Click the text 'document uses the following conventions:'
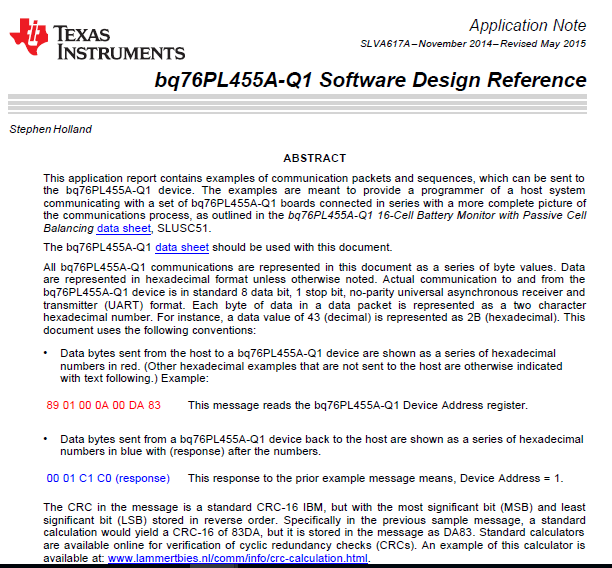 149,330
